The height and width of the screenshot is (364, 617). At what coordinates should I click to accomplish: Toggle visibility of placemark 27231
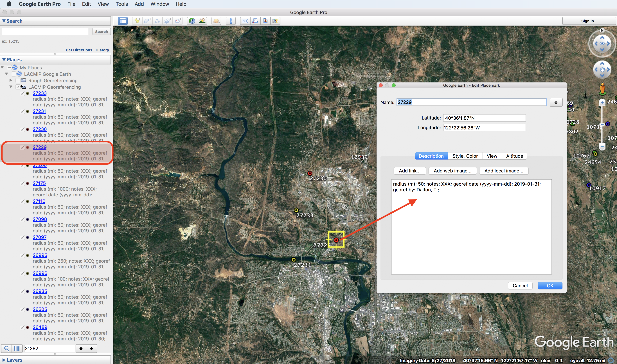click(x=22, y=111)
